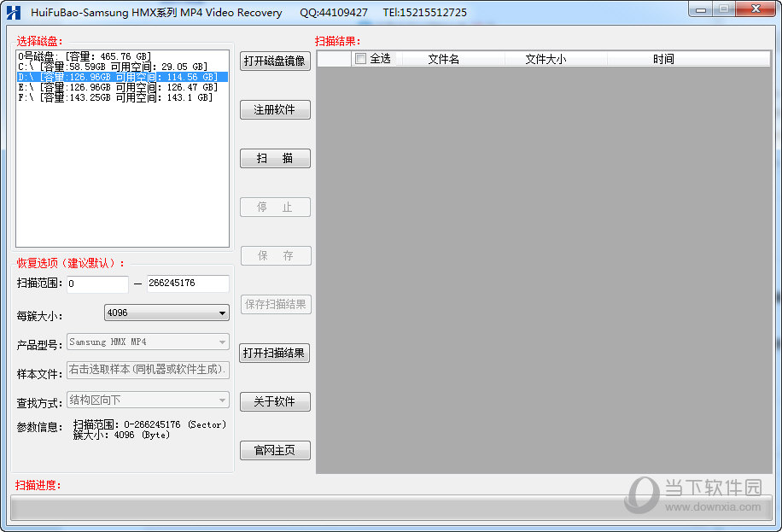
Task: Click the scan range end field 266245176
Action: click(188, 284)
